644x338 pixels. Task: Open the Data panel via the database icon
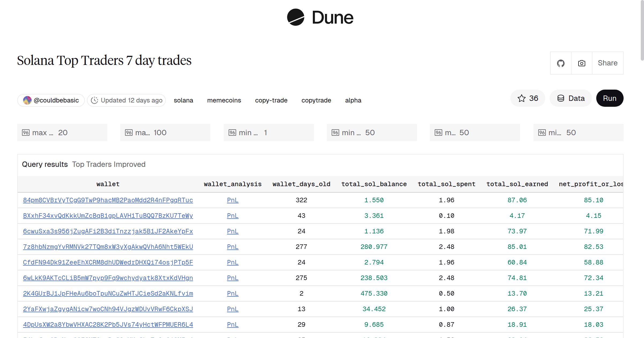(561, 98)
